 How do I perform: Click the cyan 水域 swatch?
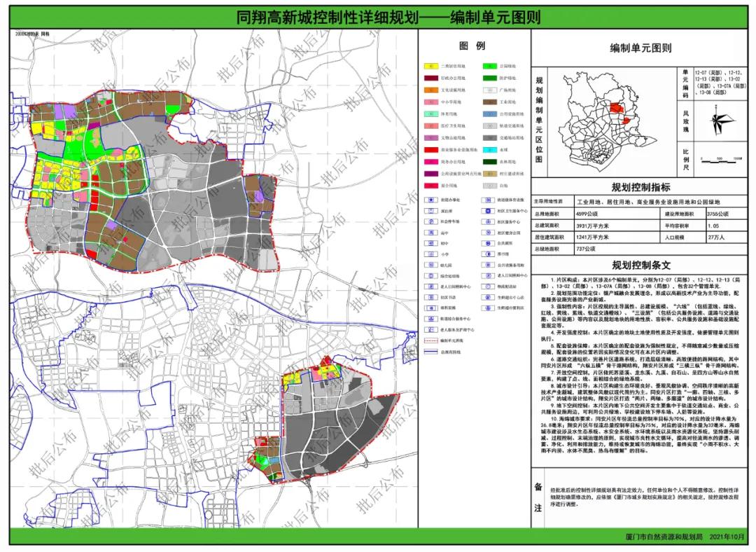click(x=490, y=150)
